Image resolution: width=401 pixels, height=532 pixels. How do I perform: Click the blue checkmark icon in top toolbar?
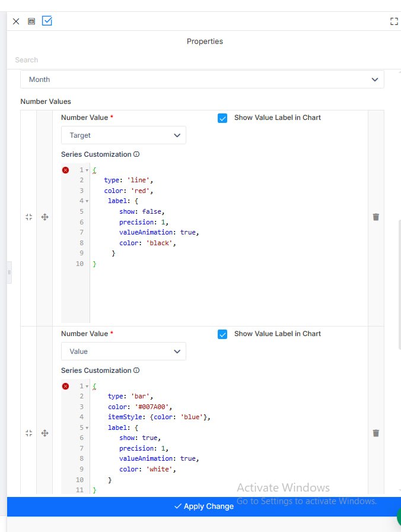(x=47, y=21)
